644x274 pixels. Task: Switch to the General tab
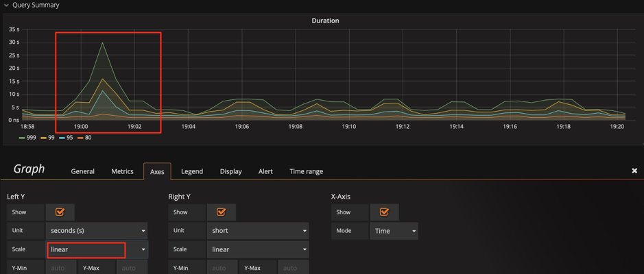point(83,171)
